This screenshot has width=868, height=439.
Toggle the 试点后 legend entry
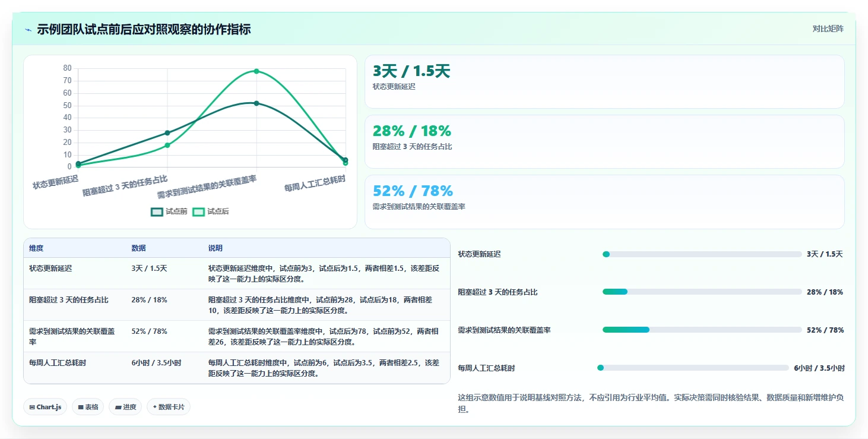pos(211,211)
